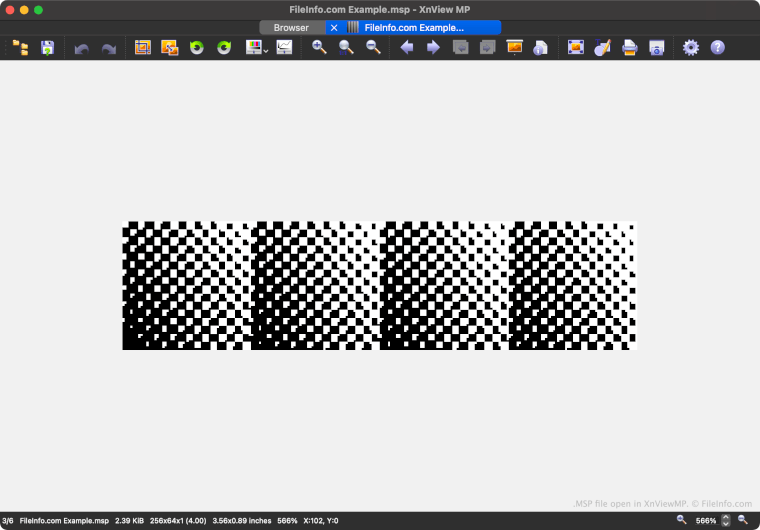Click the Save As floppy disk icon

pos(47,48)
